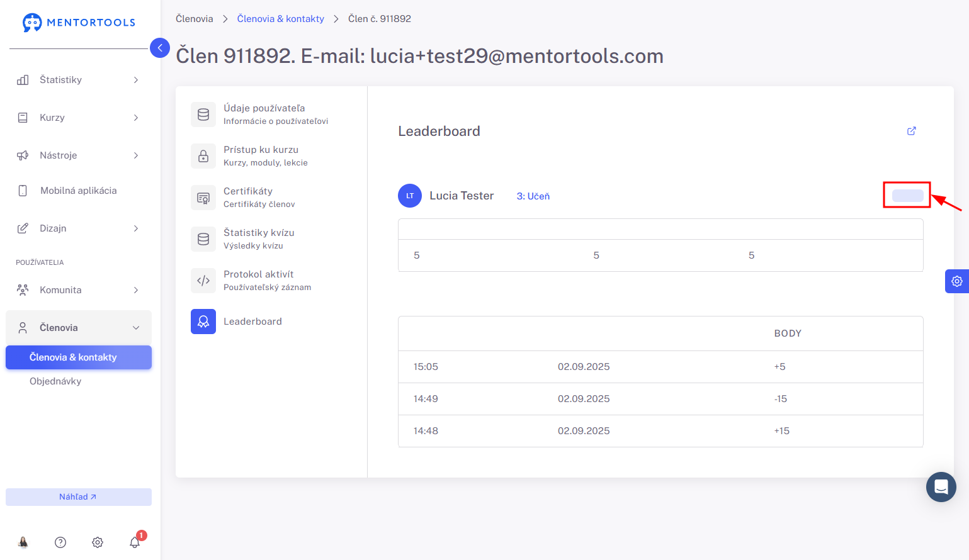
Task: Collapse the sidebar with the blue arrow button
Action: click(160, 48)
